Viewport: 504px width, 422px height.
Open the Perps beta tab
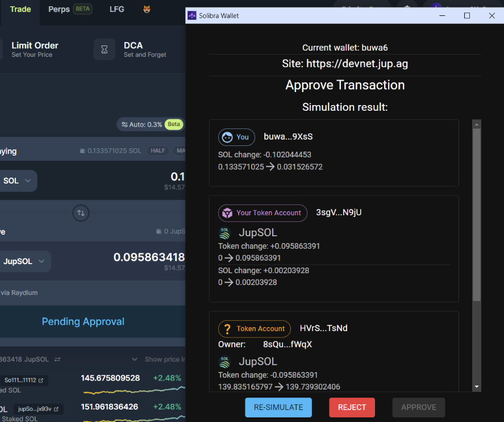(70, 9)
